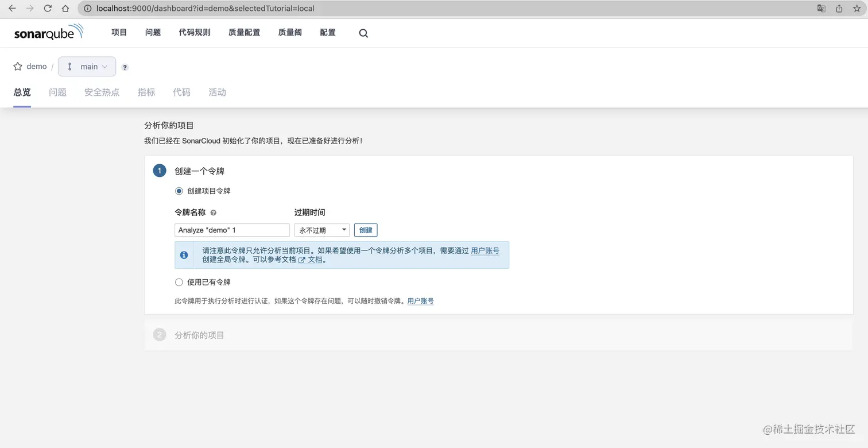This screenshot has width=868, height=448.
Task: Click the 创建 button
Action: (x=366, y=230)
